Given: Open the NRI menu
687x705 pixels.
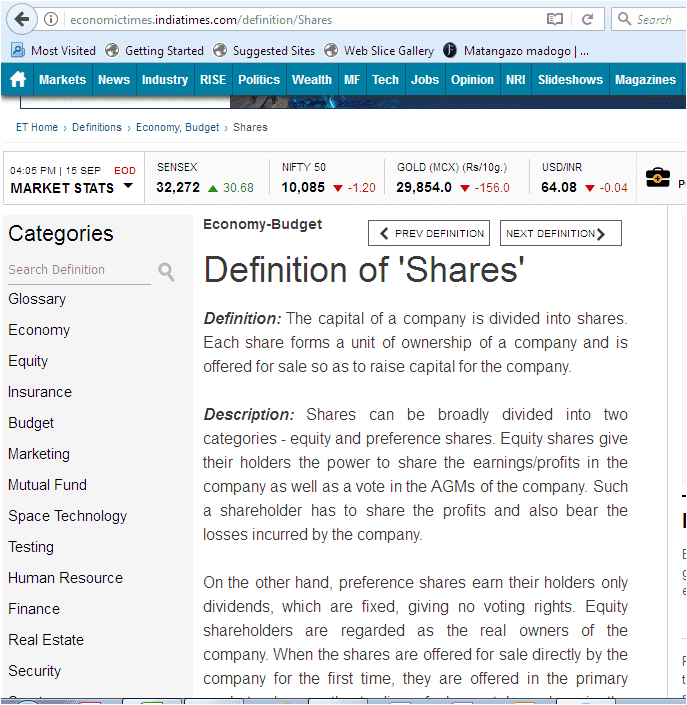Looking at the screenshot, I should [516, 80].
